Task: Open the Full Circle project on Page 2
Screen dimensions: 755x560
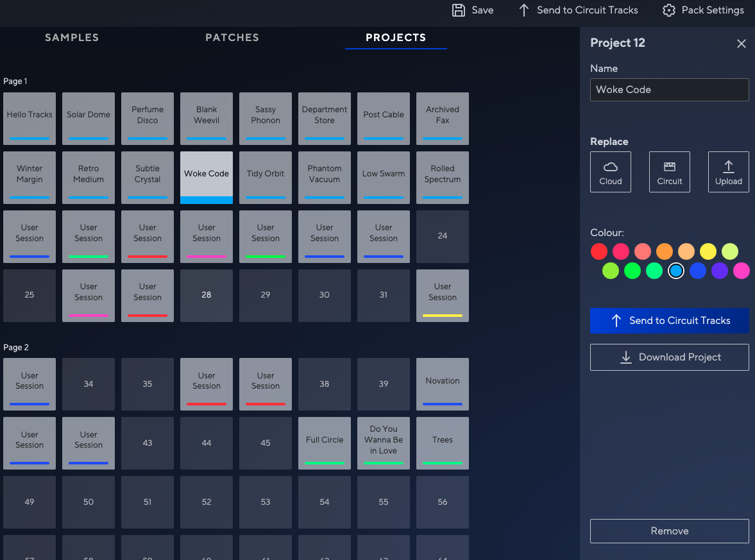Action: 324,443
